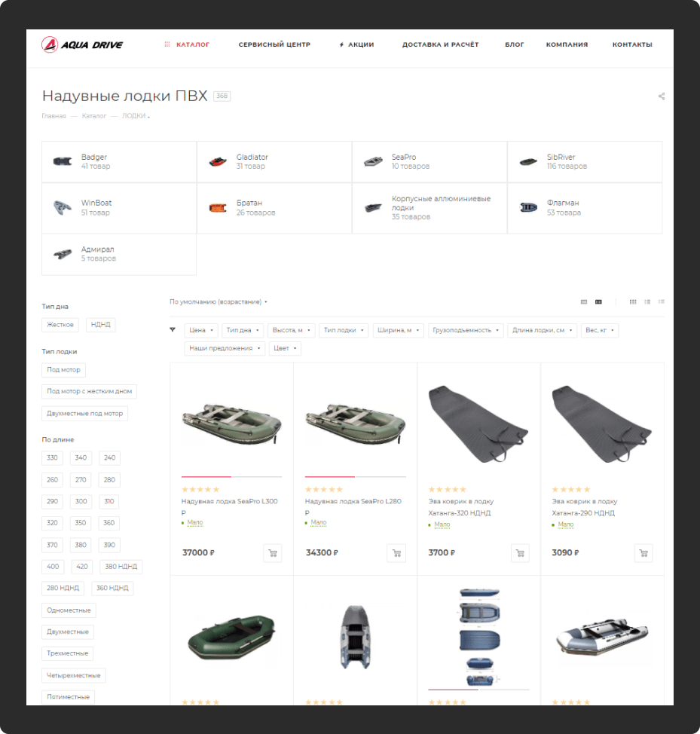Open Наши предложения filter dropdown
Viewport: 700px width, 734px height.
pyautogui.click(x=225, y=349)
